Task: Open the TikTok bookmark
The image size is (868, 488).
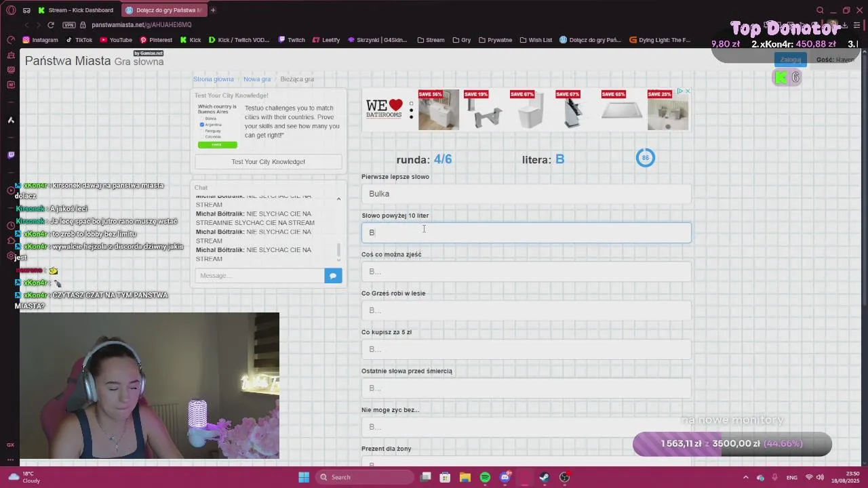Action: pos(79,40)
